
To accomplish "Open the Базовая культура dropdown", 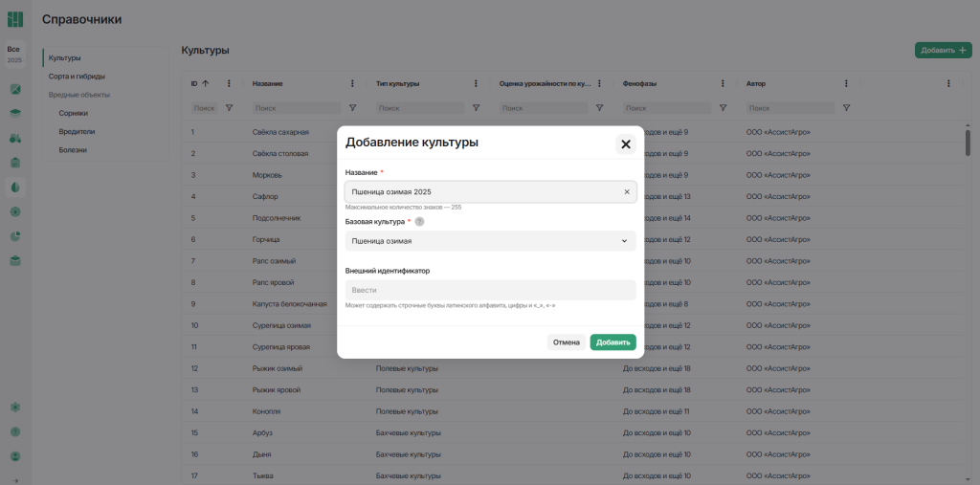I will [x=490, y=241].
